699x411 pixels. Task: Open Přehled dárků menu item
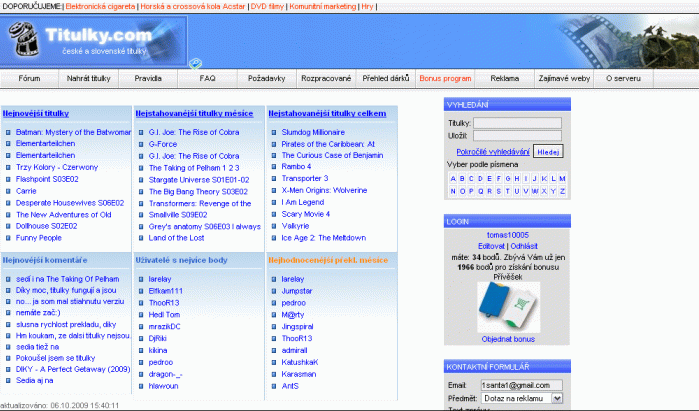(x=386, y=78)
